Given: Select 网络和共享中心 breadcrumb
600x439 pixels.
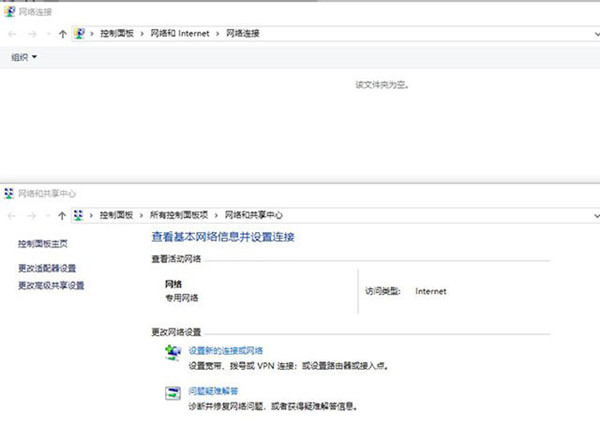Looking at the screenshot, I should [253, 215].
